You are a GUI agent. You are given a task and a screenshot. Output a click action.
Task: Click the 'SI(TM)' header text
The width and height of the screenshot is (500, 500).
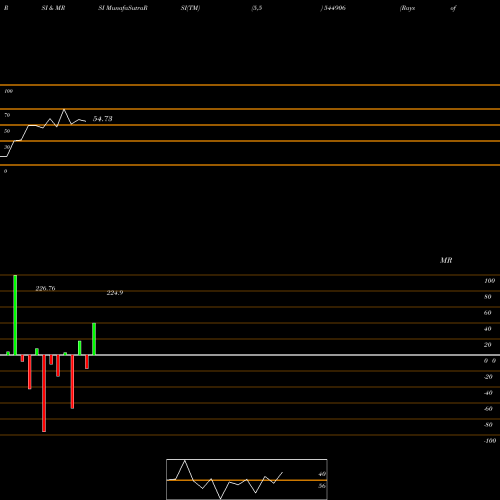190,8
